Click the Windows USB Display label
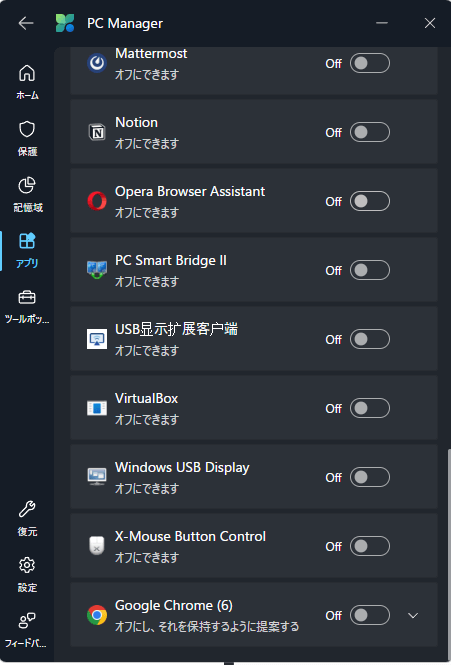The height and width of the screenshot is (665, 451). tap(182, 468)
